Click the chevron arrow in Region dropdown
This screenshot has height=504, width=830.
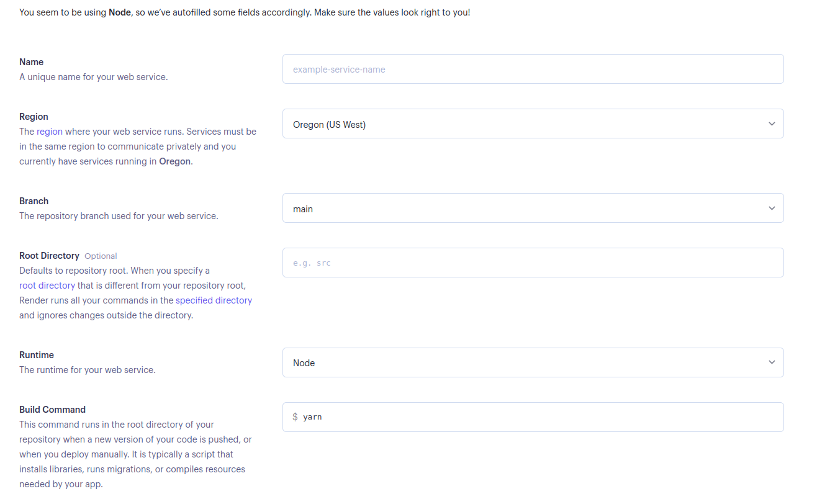(x=772, y=124)
